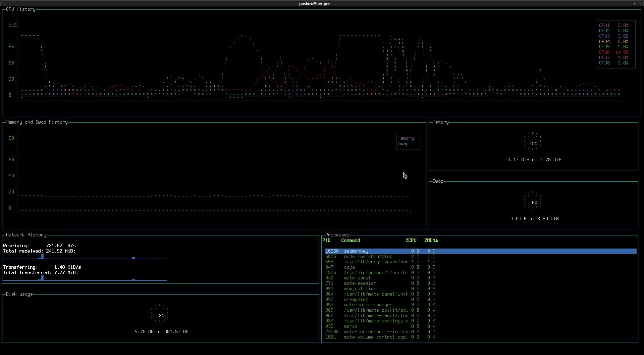Click the 9.78 GB of 481.57 GB text
Screen dimensions: 644x355
[161, 332]
